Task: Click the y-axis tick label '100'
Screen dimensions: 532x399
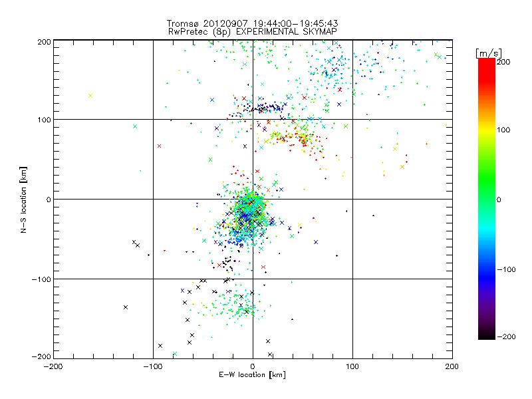Action: pos(44,120)
